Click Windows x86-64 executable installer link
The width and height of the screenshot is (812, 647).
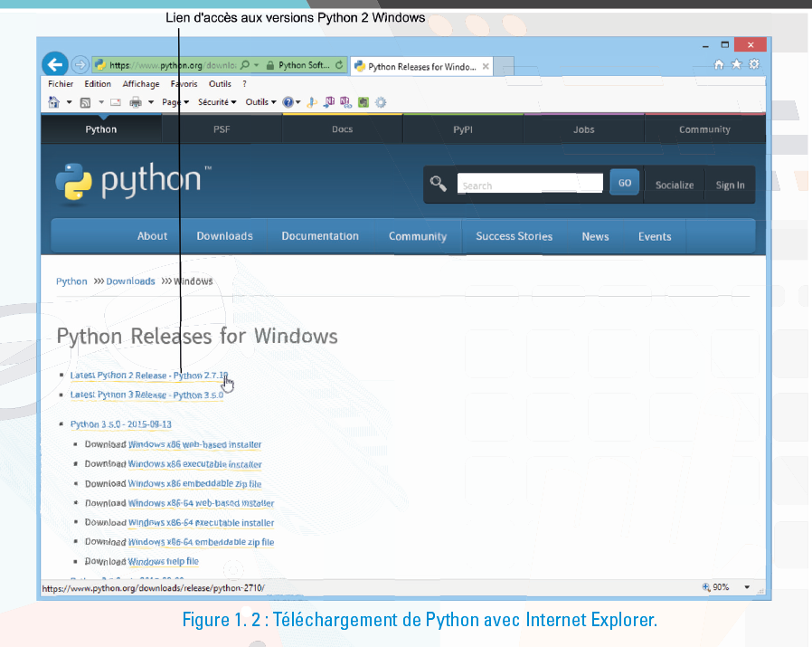point(201,523)
